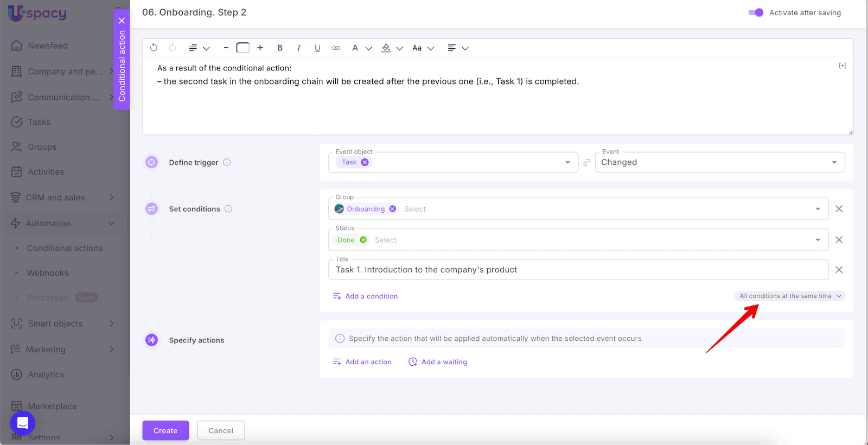Screen dimensions: 868x445
Task: Open the Event object dropdown arrow
Action: point(567,162)
